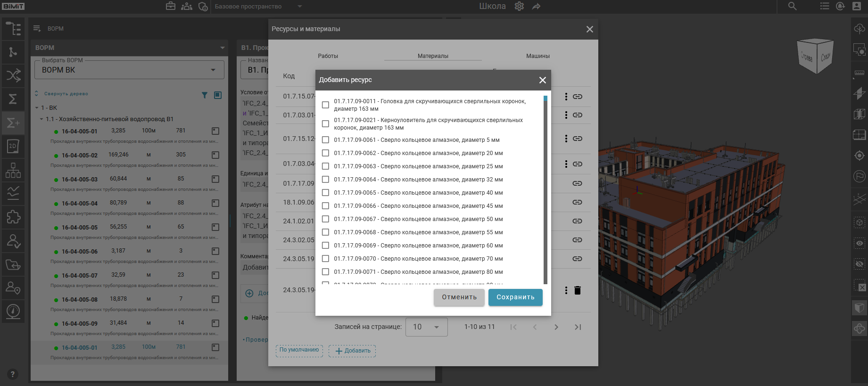Screen dimensions: 868x386
Task: Click the filter funnel icon in the BOPM tree
Action: (x=205, y=95)
